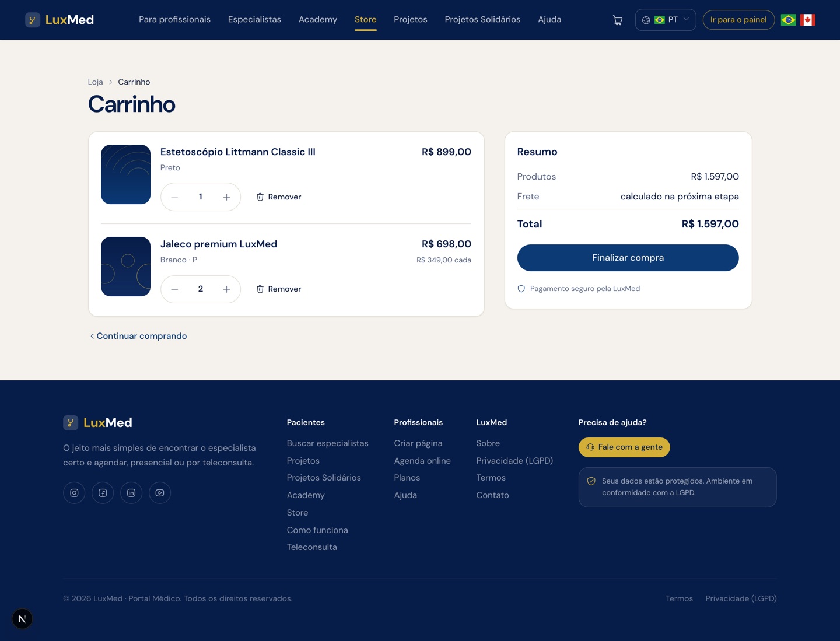The image size is (840, 641).
Task: Open Projetos Solidários in top navigation
Action: [482, 19]
